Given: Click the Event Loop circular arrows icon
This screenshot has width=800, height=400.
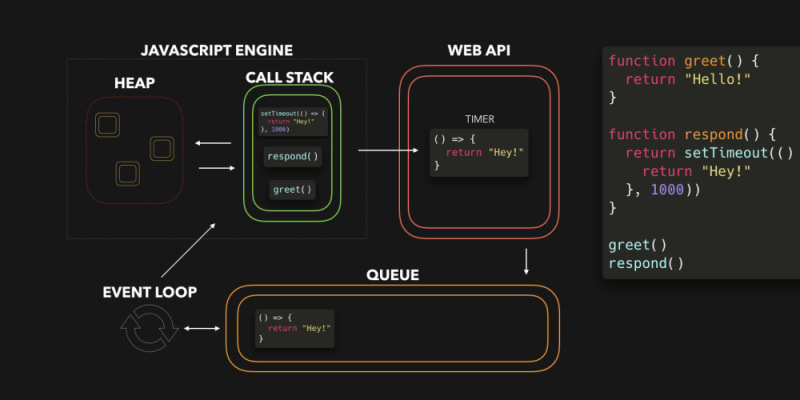Looking at the screenshot, I should click(151, 330).
